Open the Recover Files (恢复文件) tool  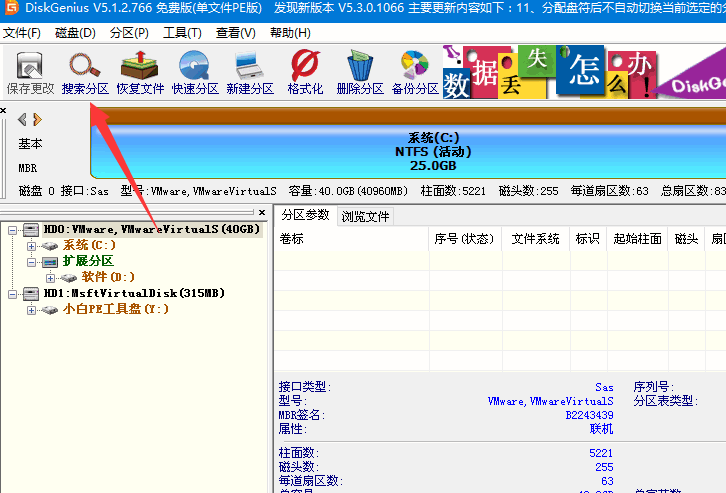[x=140, y=73]
